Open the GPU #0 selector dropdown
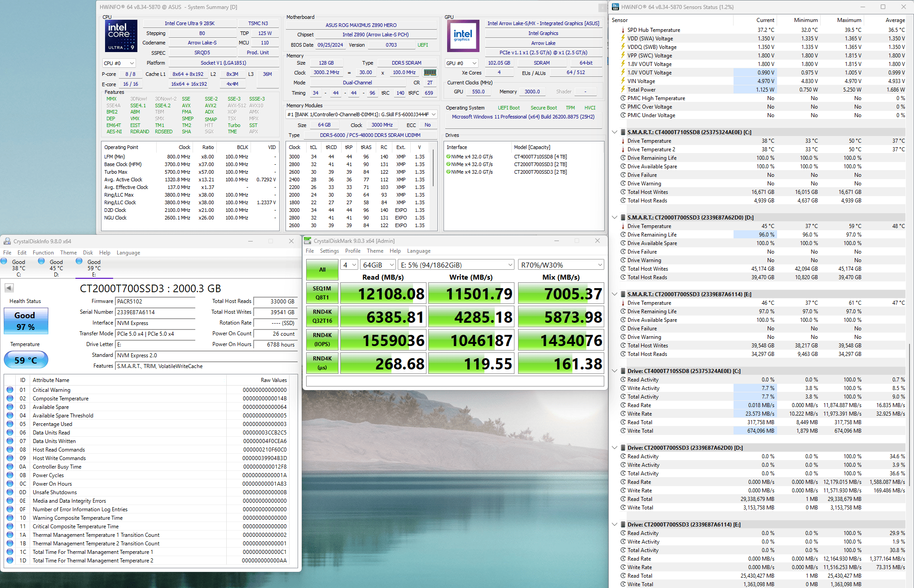 pos(462,63)
